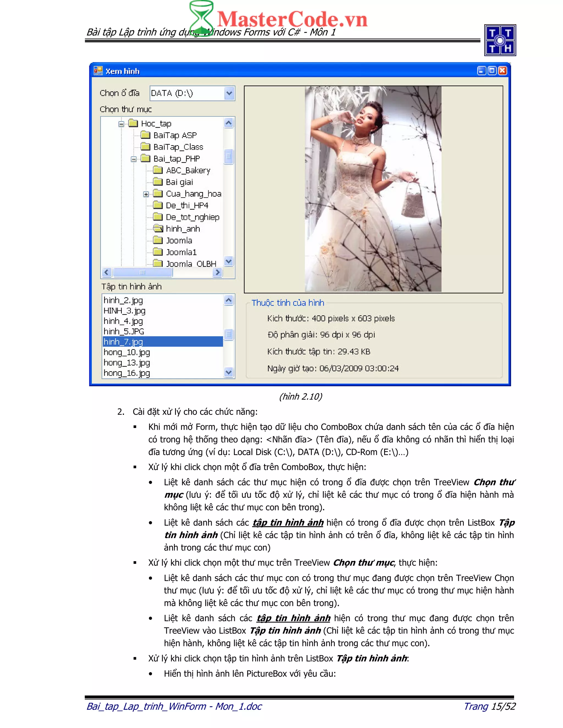
Task: Expand the Cua_hang_hoa folder node
Action: [146, 194]
